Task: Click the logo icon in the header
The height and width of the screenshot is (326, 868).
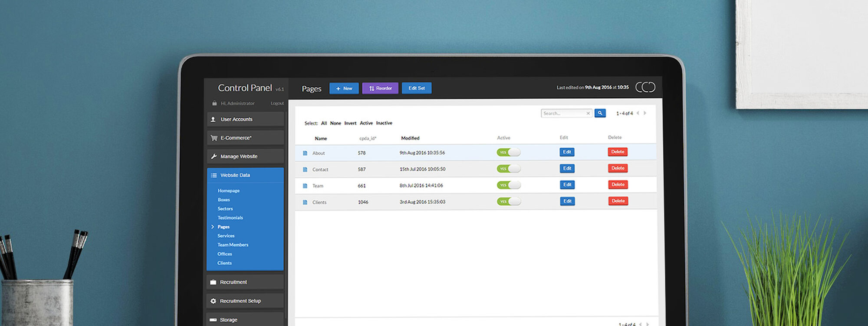Action: (x=645, y=87)
